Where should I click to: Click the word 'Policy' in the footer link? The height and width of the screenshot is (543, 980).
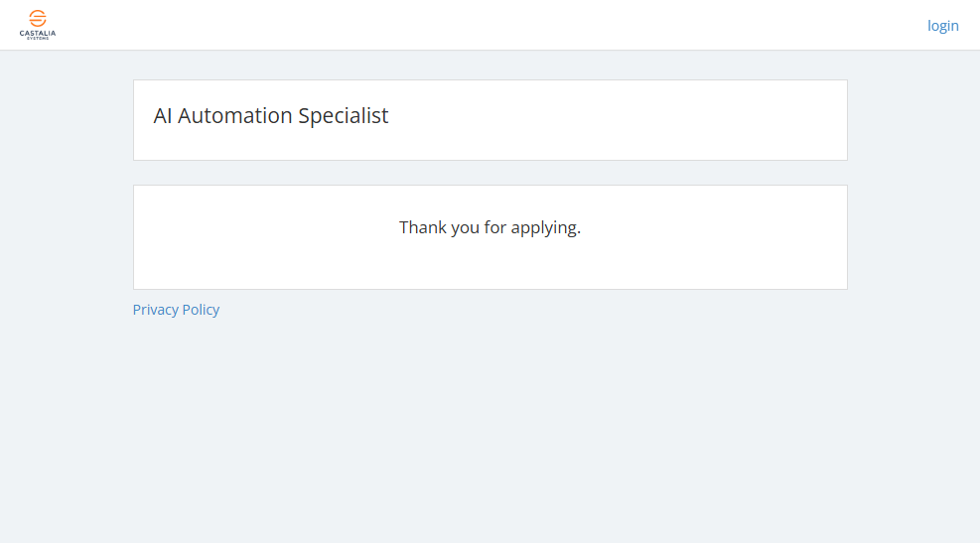click(x=202, y=310)
